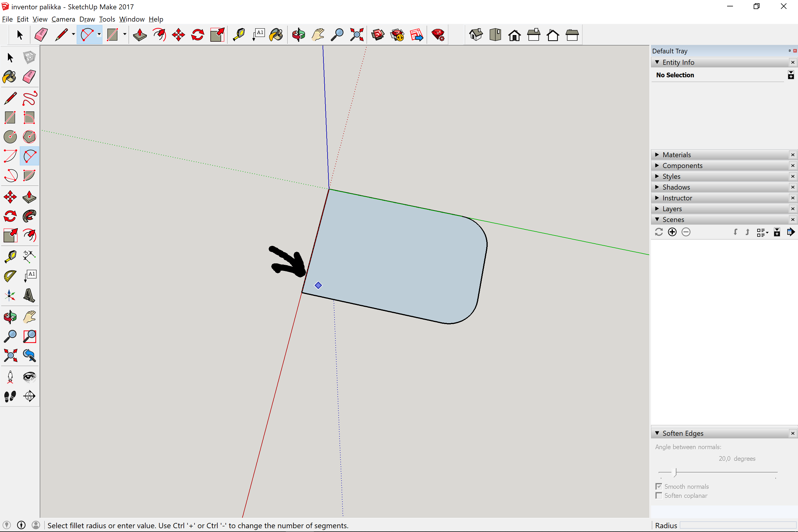
Task: Toggle the Smooth normals checkbox
Action: [x=659, y=487]
